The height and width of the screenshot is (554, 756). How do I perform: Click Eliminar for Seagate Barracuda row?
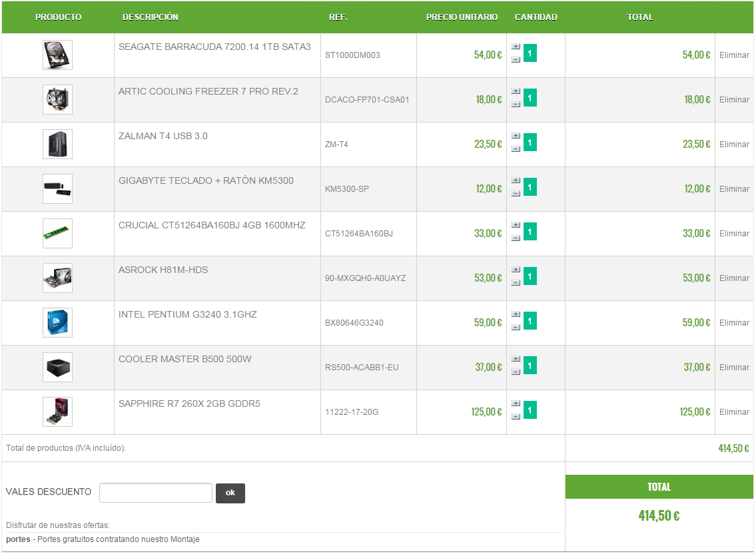click(734, 55)
